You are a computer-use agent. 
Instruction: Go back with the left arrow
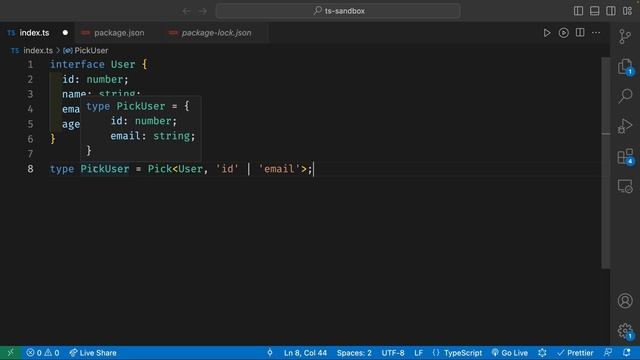pyautogui.click(x=186, y=11)
